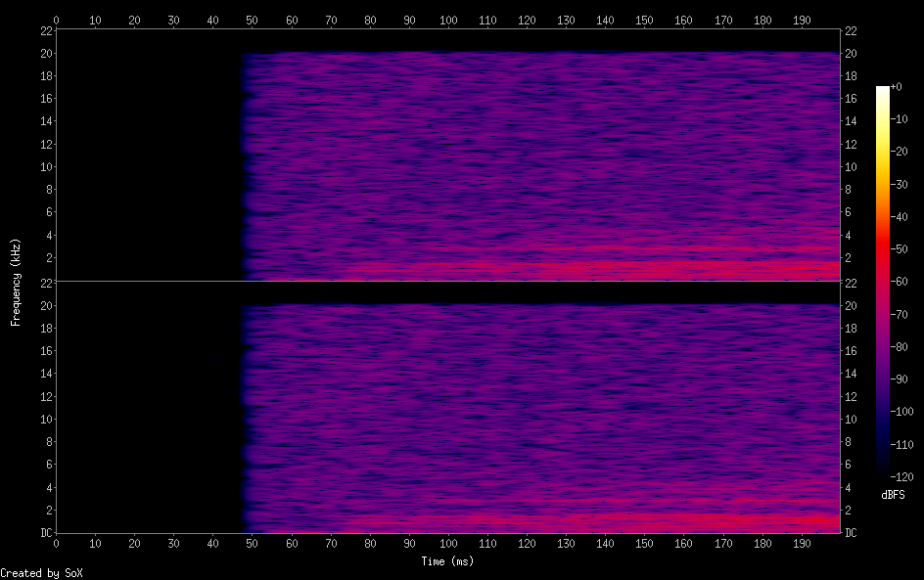
Task: Click the dBFS label under the color scale
Action: pyautogui.click(x=893, y=496)
